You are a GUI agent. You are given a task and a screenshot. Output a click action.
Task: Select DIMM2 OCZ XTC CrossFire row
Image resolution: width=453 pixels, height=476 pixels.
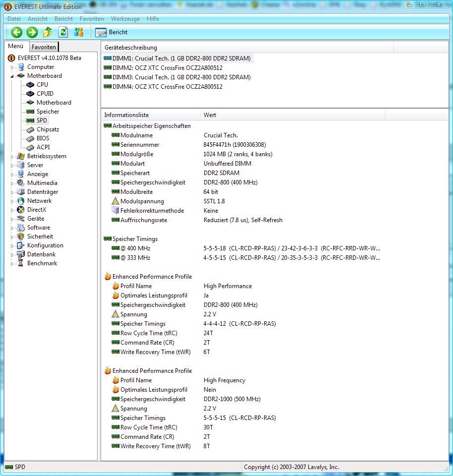[163, 68]
